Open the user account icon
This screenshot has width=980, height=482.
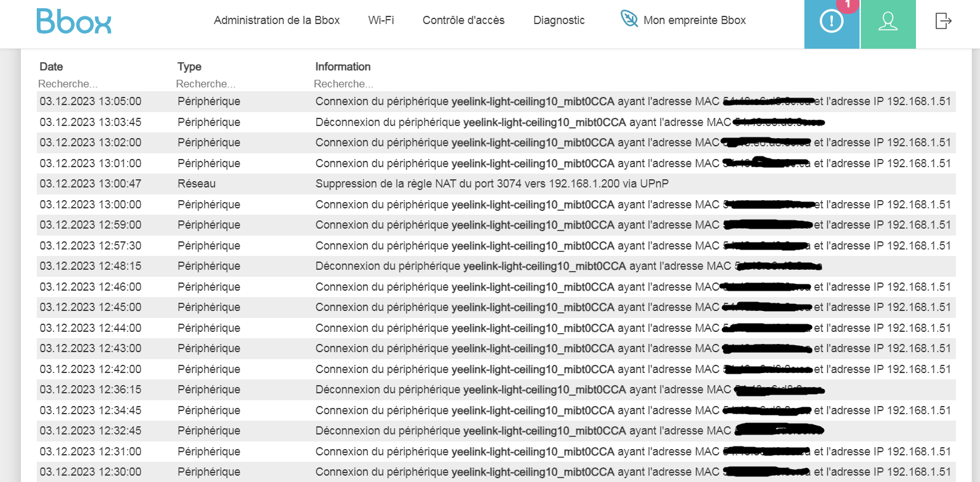pyautogui.click(x=888, y=24)
